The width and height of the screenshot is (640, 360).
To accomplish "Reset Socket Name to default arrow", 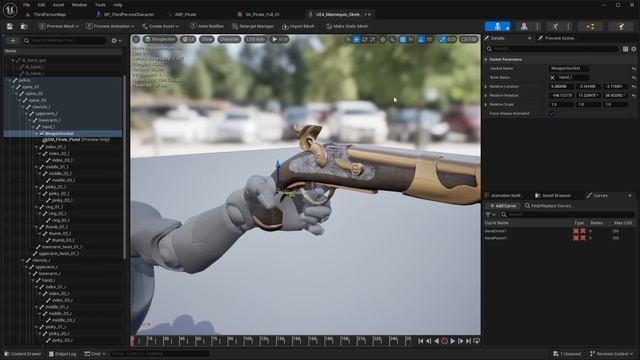I will 634,69.
